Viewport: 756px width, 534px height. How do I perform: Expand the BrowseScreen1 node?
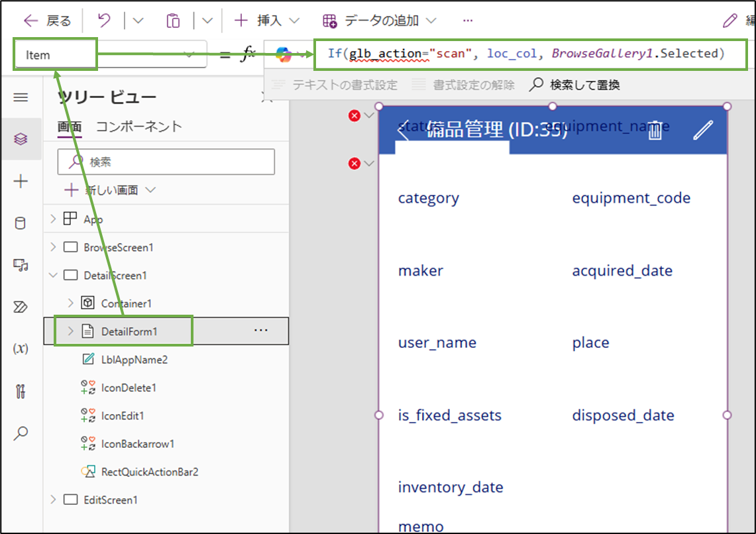click(x=53, y=246)
